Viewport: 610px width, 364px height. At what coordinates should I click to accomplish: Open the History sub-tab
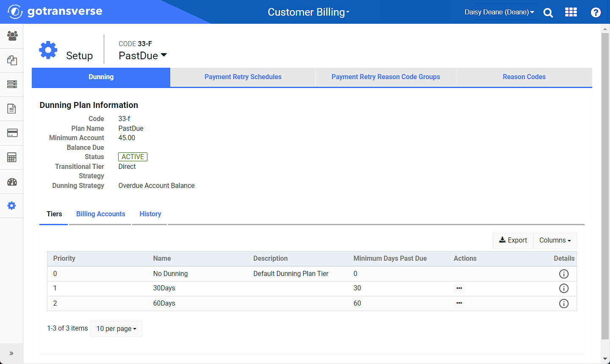pyautogui.click(x=150, y=214)
